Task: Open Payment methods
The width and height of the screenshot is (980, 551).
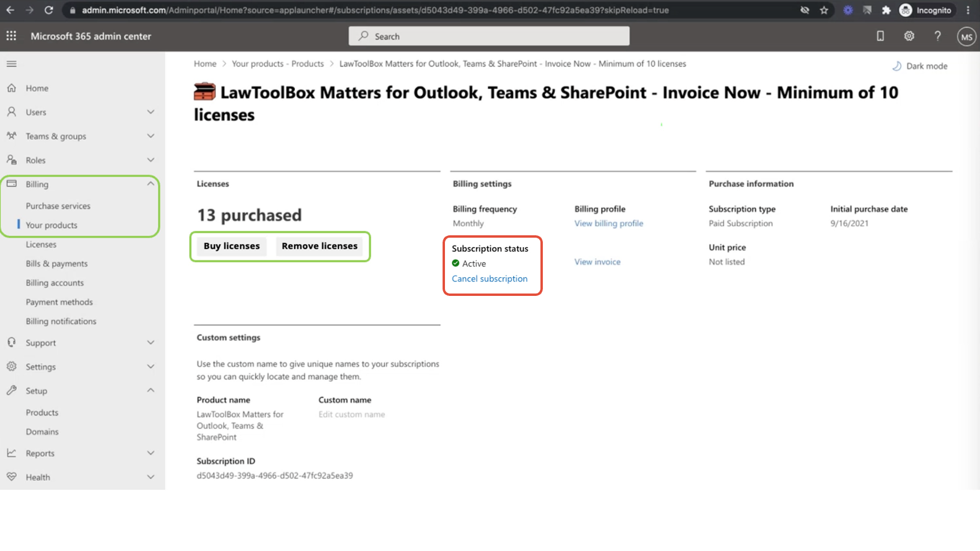Action: coord(59,302)
